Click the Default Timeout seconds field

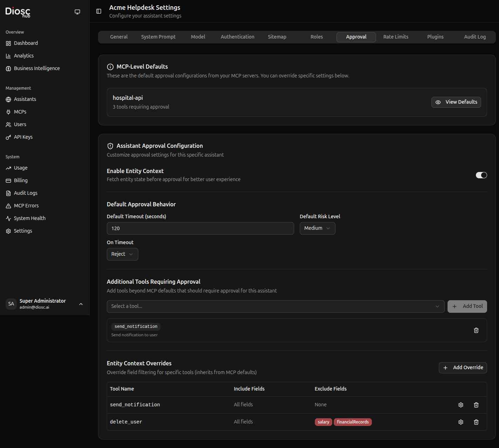coord(200,228)
